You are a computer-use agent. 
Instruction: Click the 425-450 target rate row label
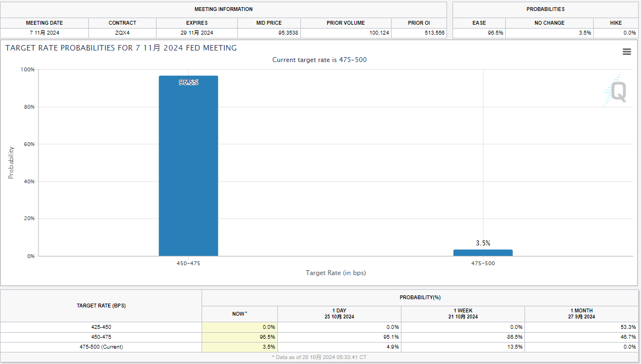point(101,327)
